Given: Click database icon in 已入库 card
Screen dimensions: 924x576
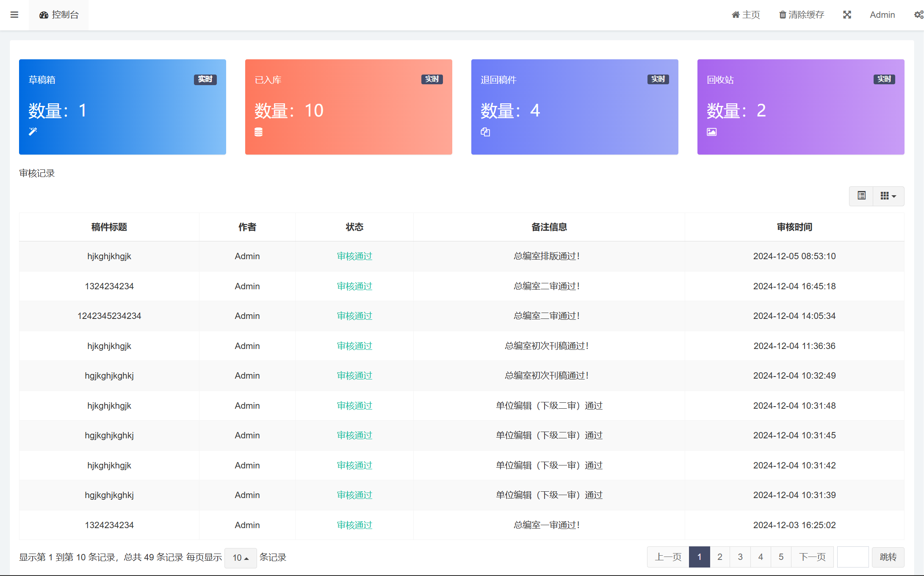Looking at the screenshot, I should 258,132.
